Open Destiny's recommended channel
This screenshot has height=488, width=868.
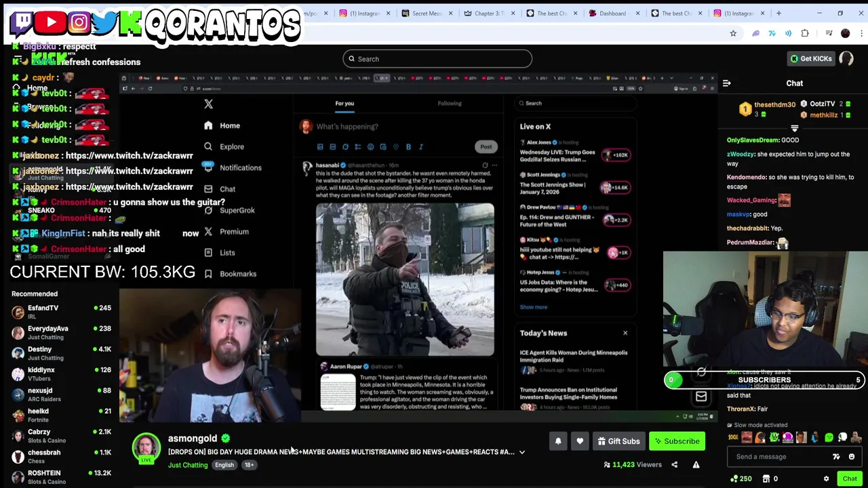(61, 353)
